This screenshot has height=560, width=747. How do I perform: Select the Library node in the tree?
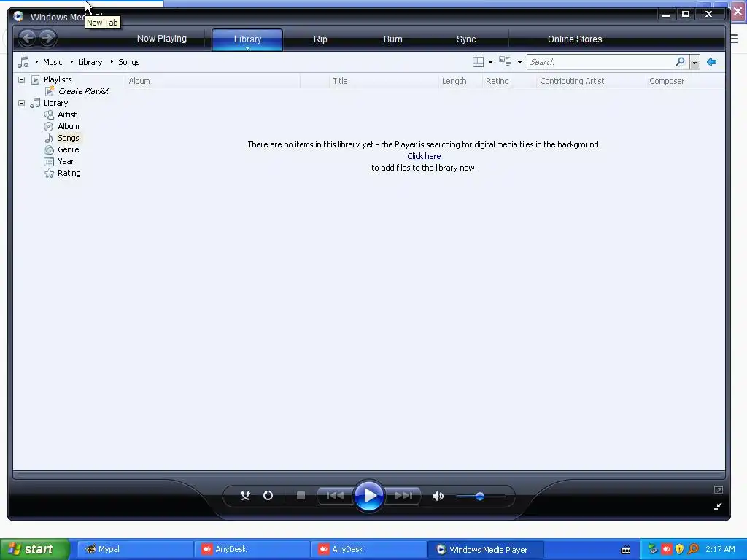coord(55,103)
